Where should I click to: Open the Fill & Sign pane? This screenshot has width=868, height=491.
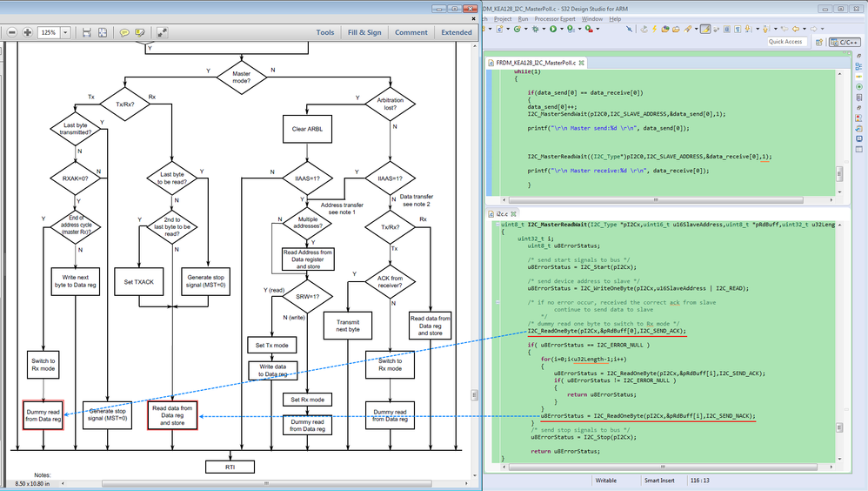pos(364,33)
